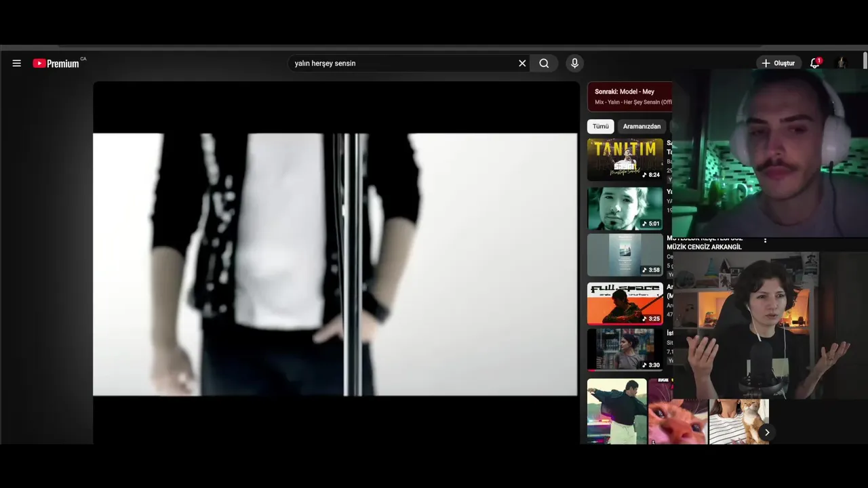Screen dimensions: 868x488
Task: Open the notifications bell
Action: pos(815,63)
